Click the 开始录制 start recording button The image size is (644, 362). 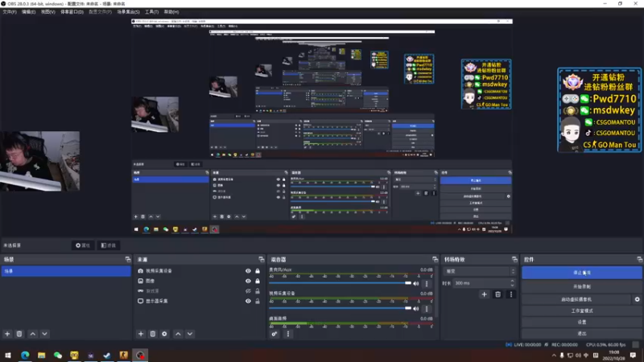[581, 286]
